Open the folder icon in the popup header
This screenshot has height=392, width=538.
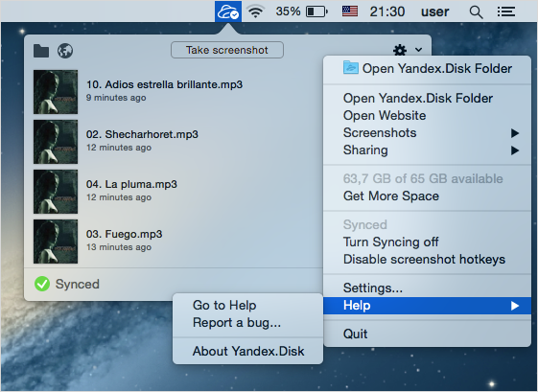point(41,51)
